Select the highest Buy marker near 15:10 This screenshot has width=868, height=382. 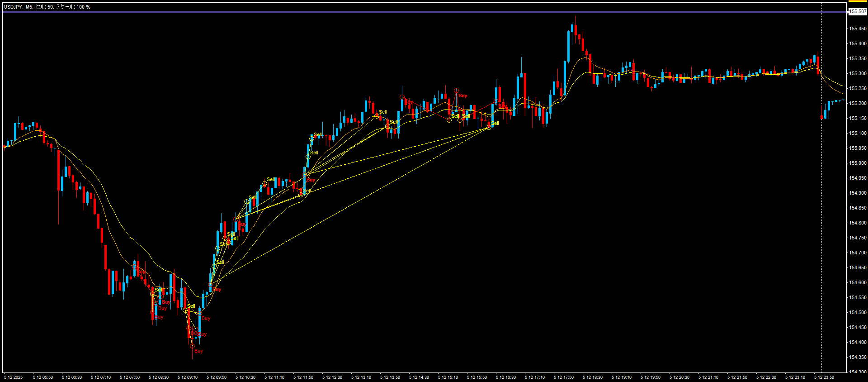tap(456, 91)
